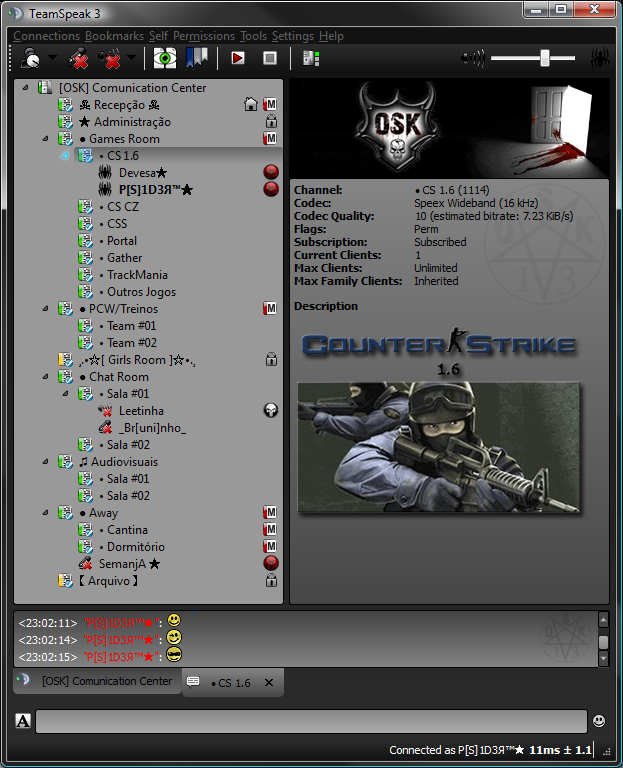This screenshot has height=768, width=623.
Task: Collapse the Audiovisuais channel
Action: click(x=46, y=461)
